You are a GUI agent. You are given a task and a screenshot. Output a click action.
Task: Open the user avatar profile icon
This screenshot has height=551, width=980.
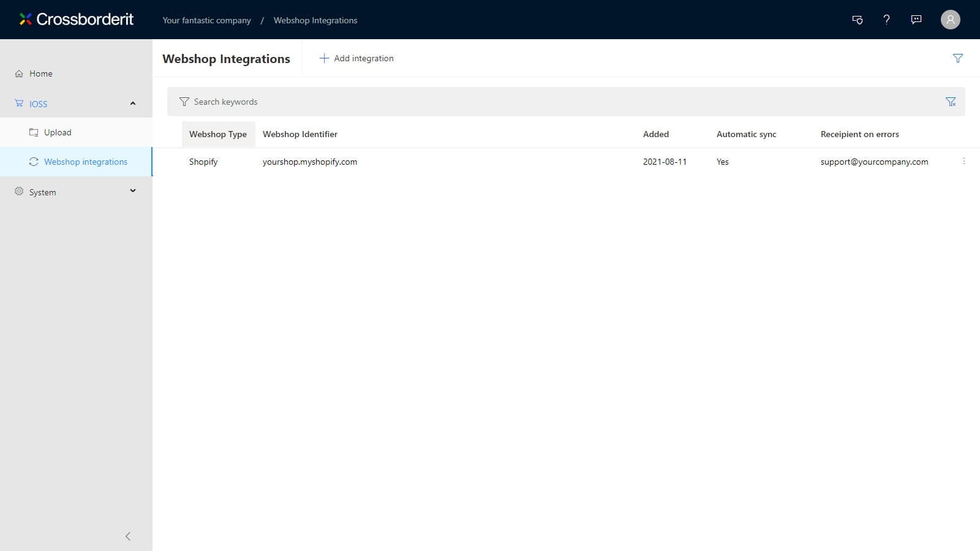click(950, 20)
